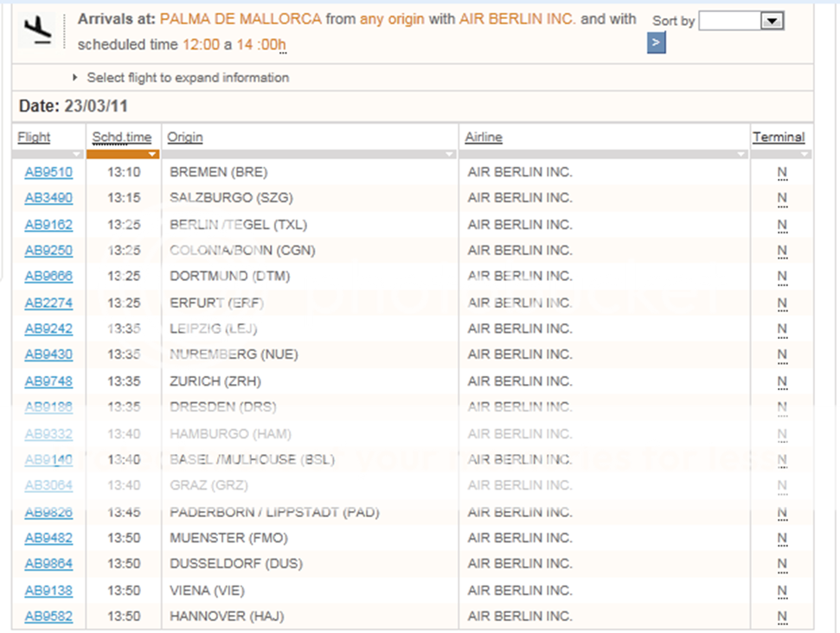Click sort arrow under Flight column
Viewport: 840px width, 633px height.
click(77, 154)
